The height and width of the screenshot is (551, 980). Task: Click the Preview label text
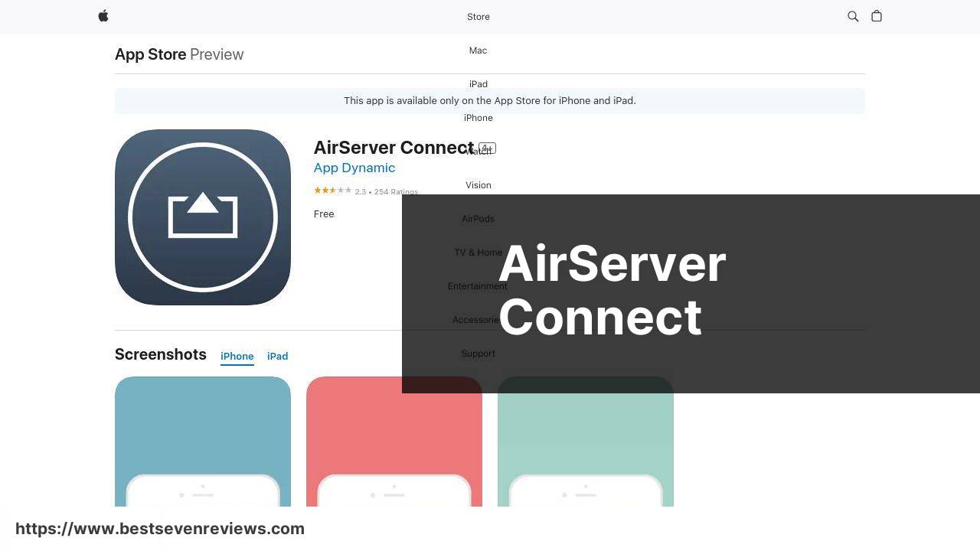(x=217, y=54)
